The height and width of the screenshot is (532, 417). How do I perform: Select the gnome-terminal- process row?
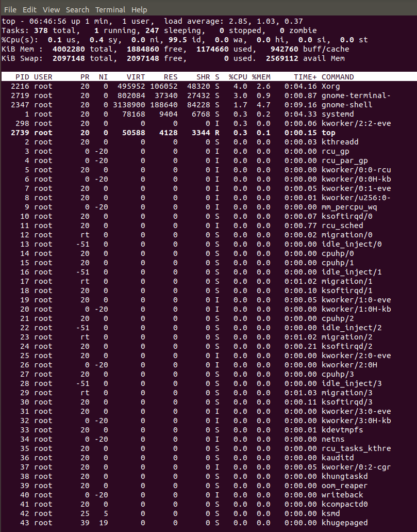208,95
